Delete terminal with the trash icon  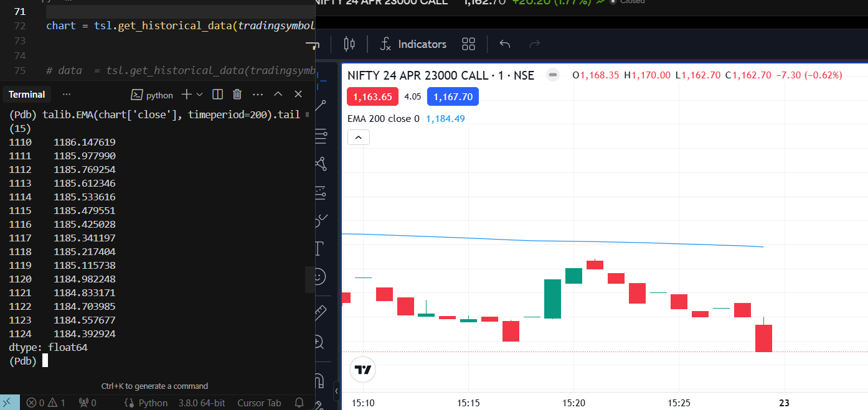coord(237,95)
